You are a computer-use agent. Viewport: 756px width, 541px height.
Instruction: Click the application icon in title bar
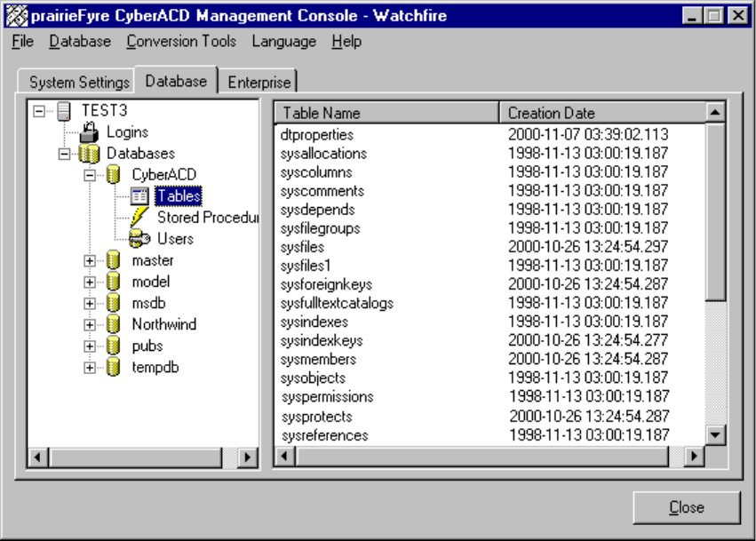coord(17,15)
